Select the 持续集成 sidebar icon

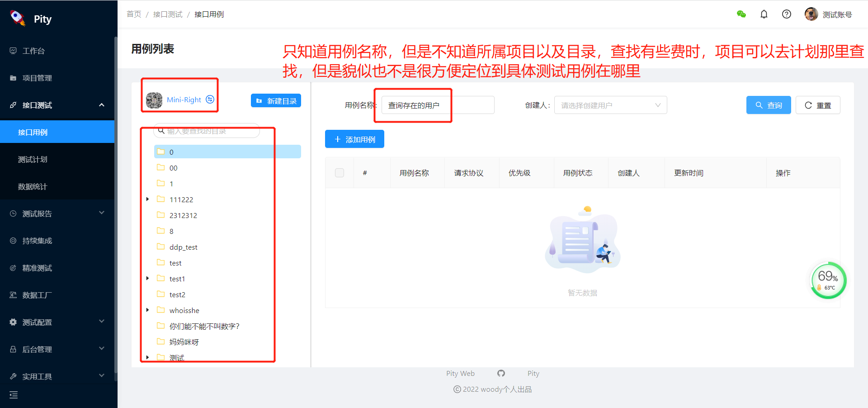pyautogui.click(x=13, y=241)
